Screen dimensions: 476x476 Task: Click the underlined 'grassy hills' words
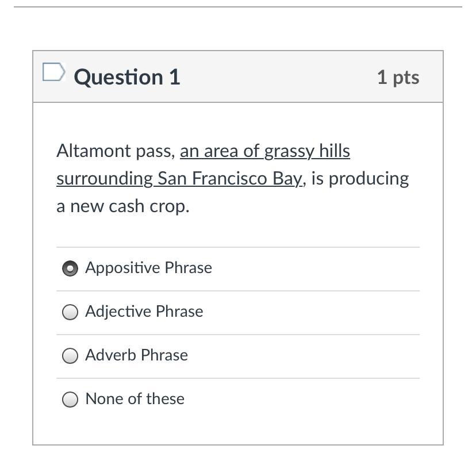[307, 151]
